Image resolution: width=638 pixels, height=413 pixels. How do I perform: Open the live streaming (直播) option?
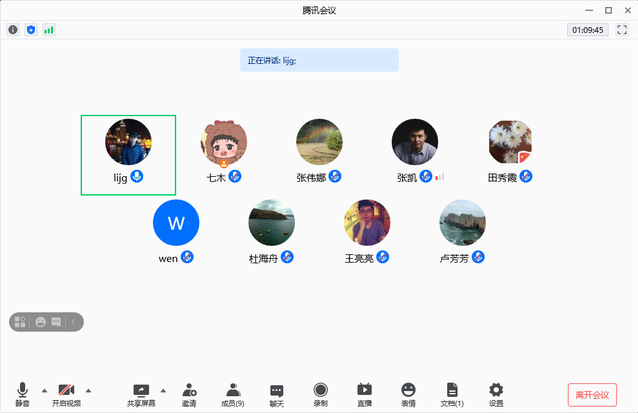pyautogui.click(x=364, y=392)
